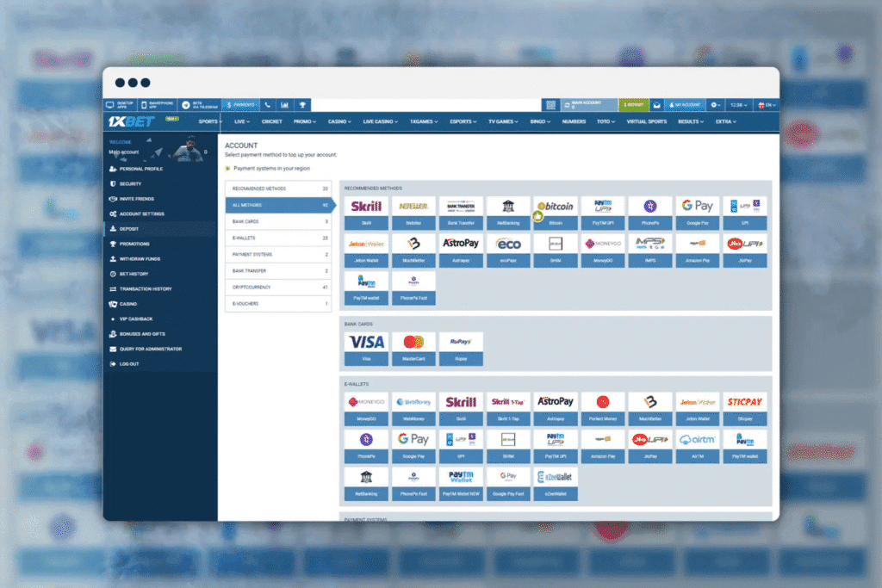Click the green Deposit button in top bar
882x588 pixels.
634,105
